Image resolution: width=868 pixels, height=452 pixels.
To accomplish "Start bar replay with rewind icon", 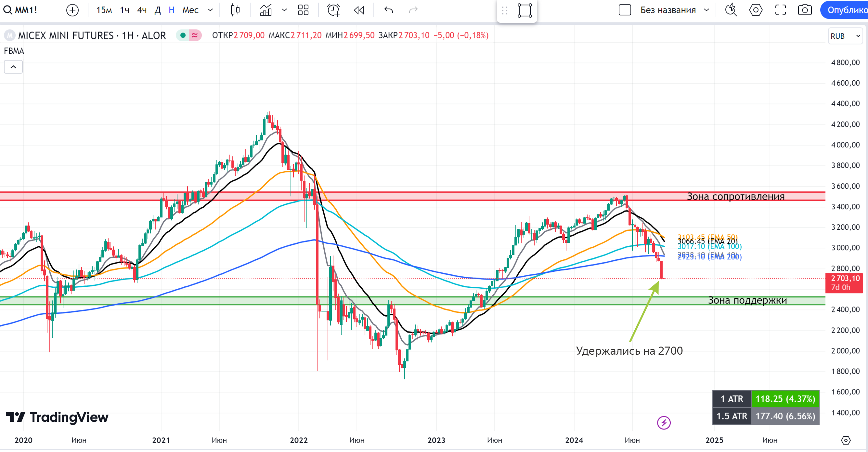I will click(x=359, y=10).
